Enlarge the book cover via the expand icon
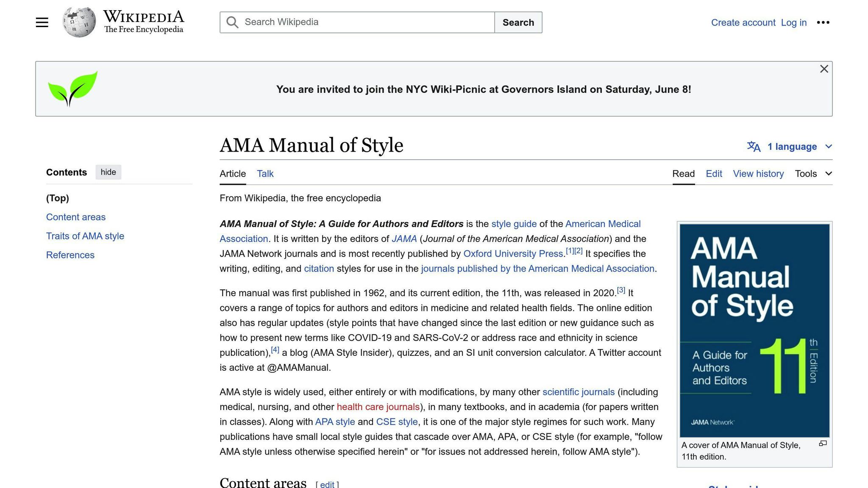 [x=822, y=443]
